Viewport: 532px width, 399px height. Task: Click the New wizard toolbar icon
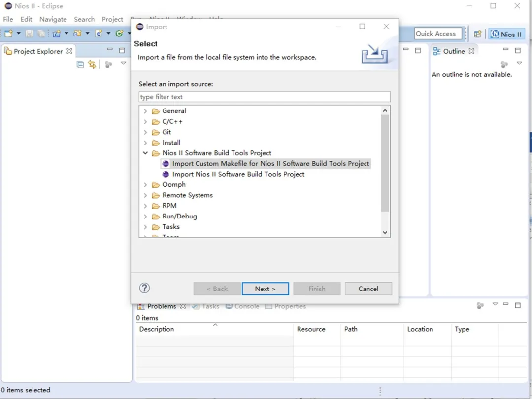tap(8, 34)
